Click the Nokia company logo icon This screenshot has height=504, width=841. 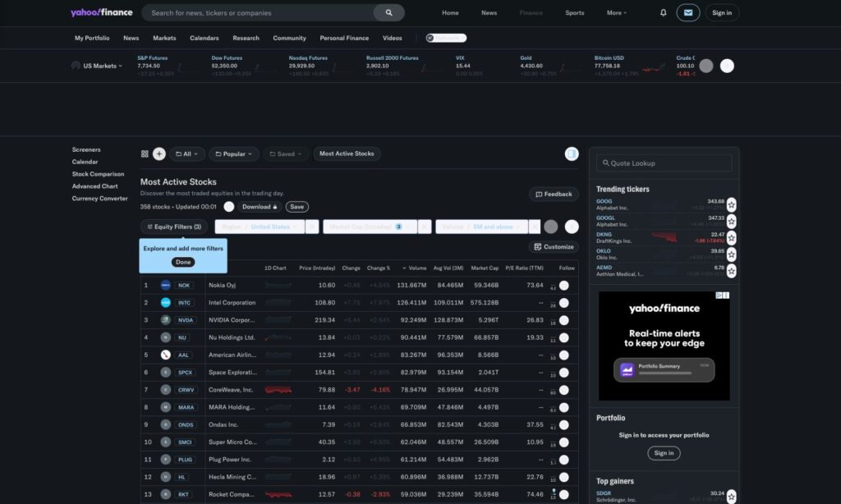166,285
